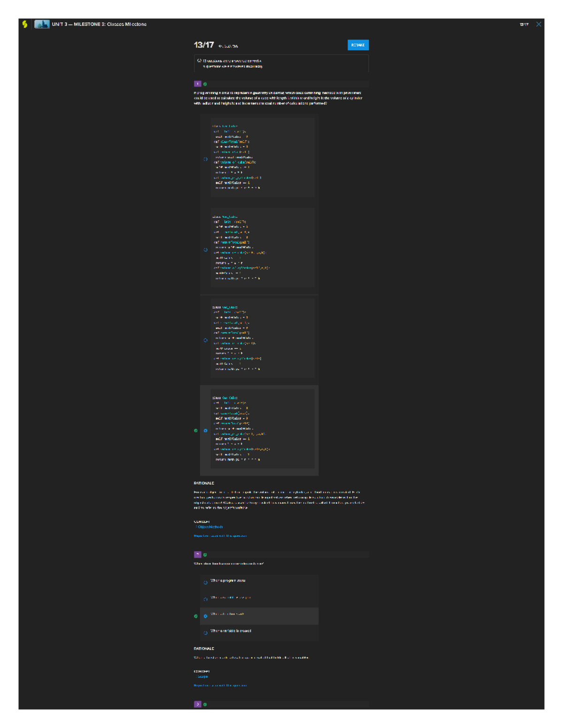The image size is (563, 728).
Task: Click the purple question 1 number badge
Action: coord(198,84)
